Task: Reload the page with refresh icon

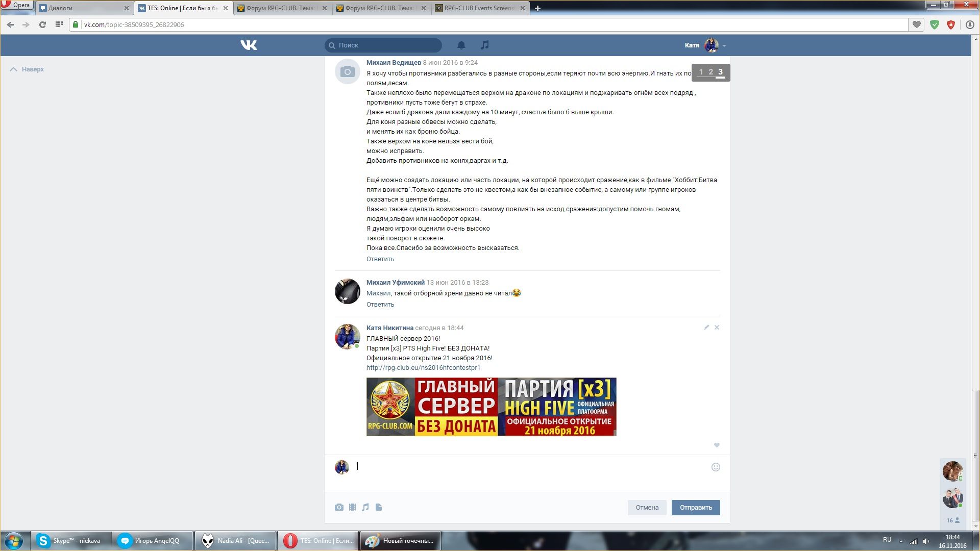Action: coord(42,24)
